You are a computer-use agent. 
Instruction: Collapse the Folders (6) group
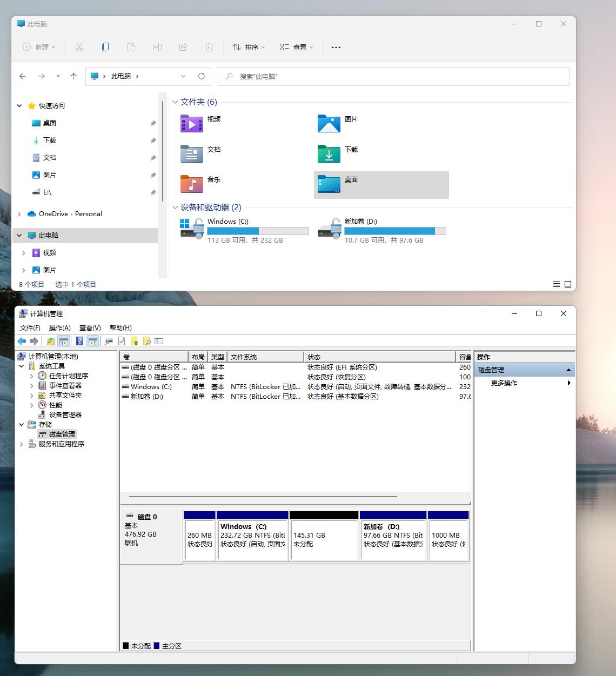click(x=175, y=102)
